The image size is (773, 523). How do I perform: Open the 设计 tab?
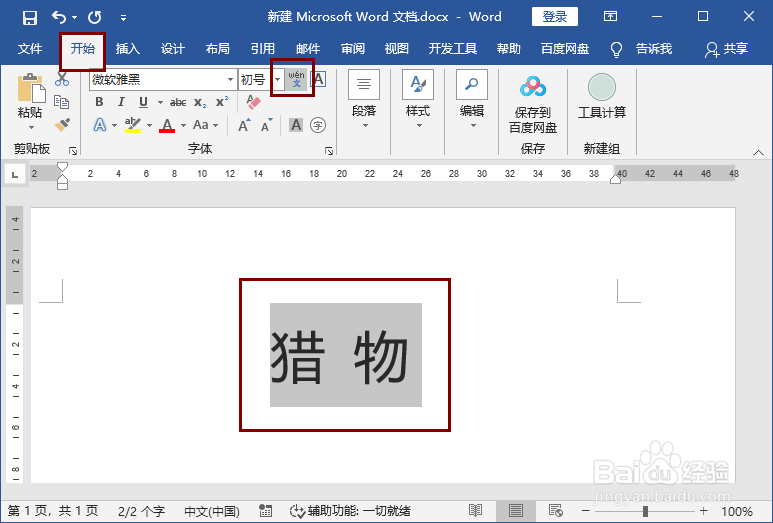pyautogui.click(x=173, y=49)
